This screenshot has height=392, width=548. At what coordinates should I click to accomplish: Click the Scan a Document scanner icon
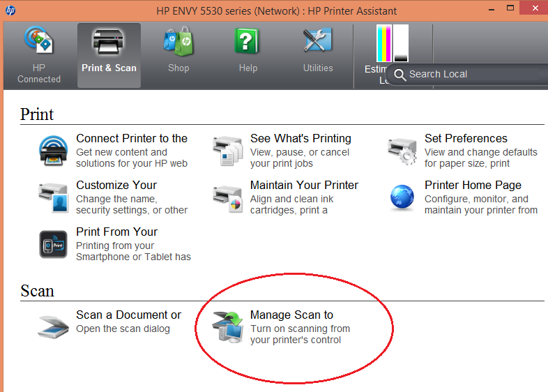coord(53,327)
